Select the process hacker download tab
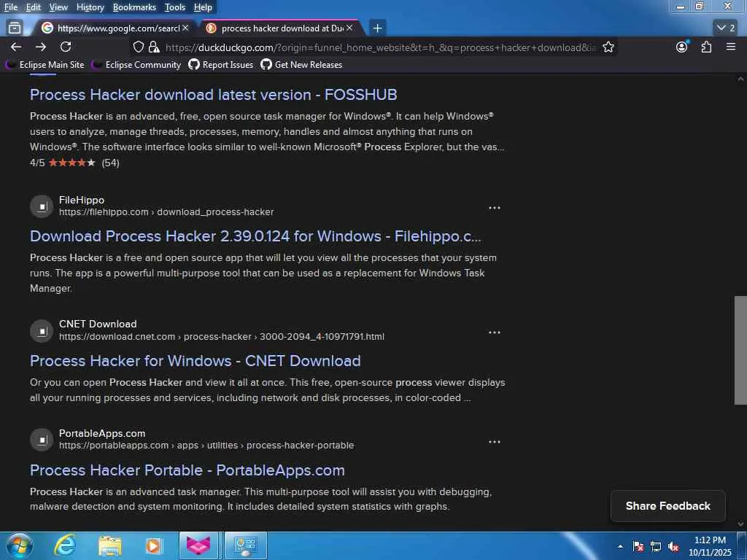 point(281,28)
